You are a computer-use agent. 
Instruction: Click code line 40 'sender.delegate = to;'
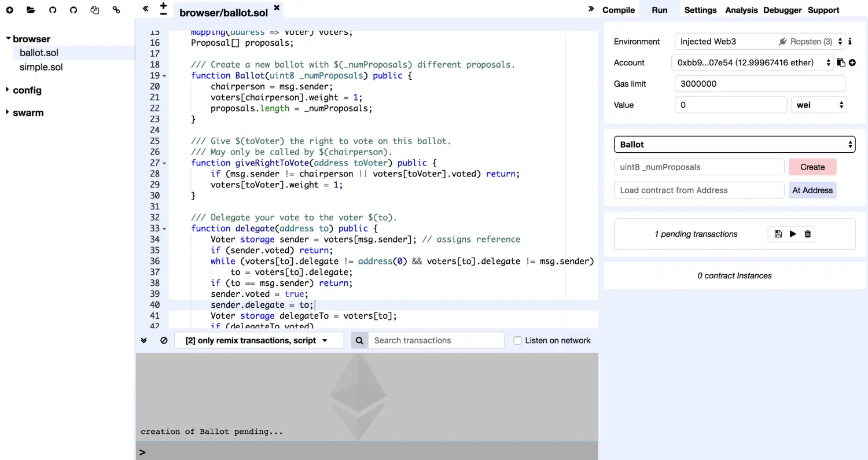coord(262,305)
